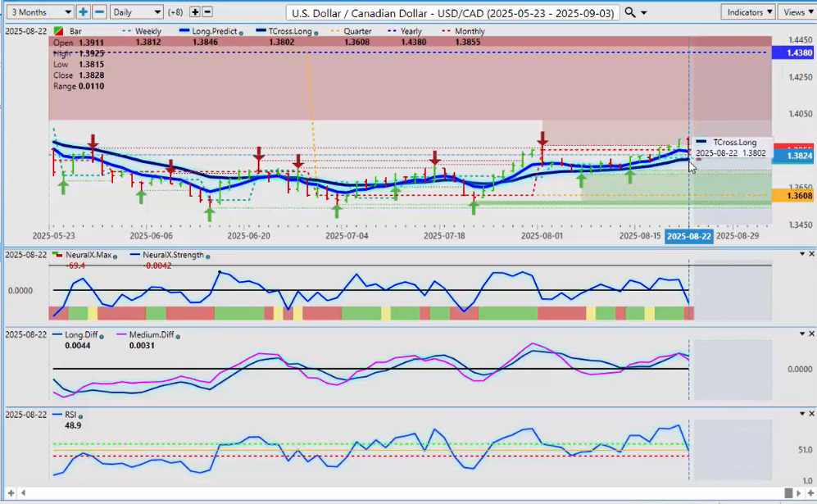This screenshot has height=504, width=817.
Task: Click the horizontal scrollbar thumb at bottom
Action: coord(788,493)
